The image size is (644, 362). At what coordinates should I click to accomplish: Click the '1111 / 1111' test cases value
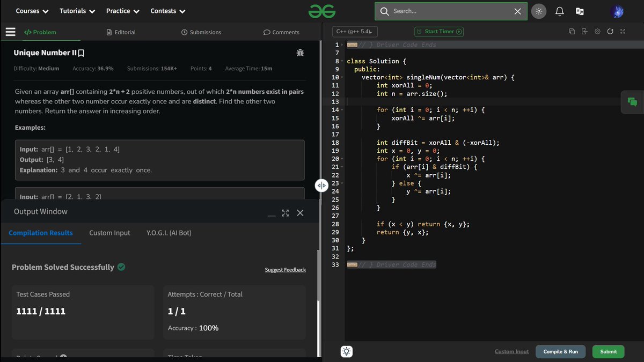coord(41,311)
